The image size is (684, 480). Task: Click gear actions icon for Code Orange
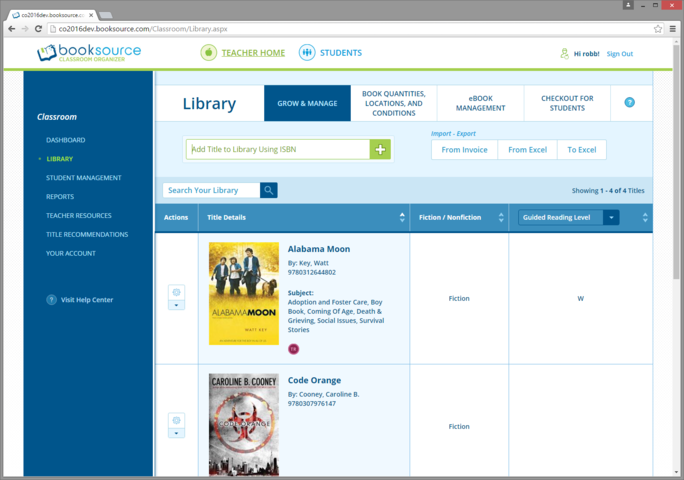(x=176, y=420)
